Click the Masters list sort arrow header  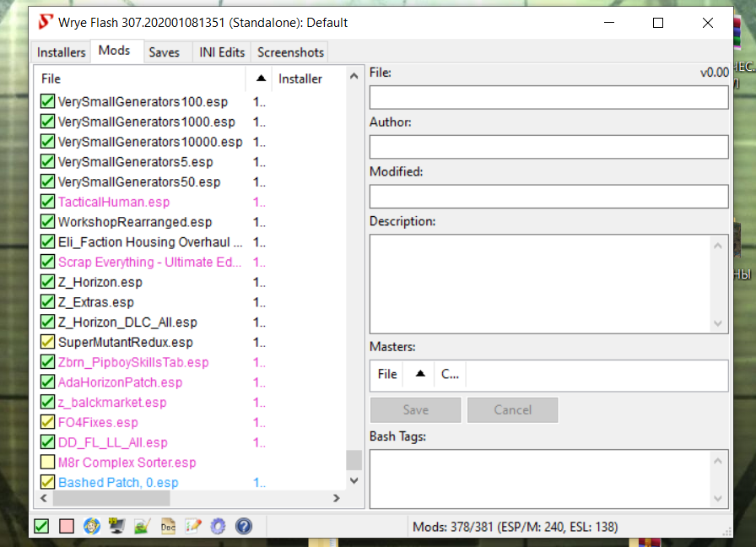419,374
